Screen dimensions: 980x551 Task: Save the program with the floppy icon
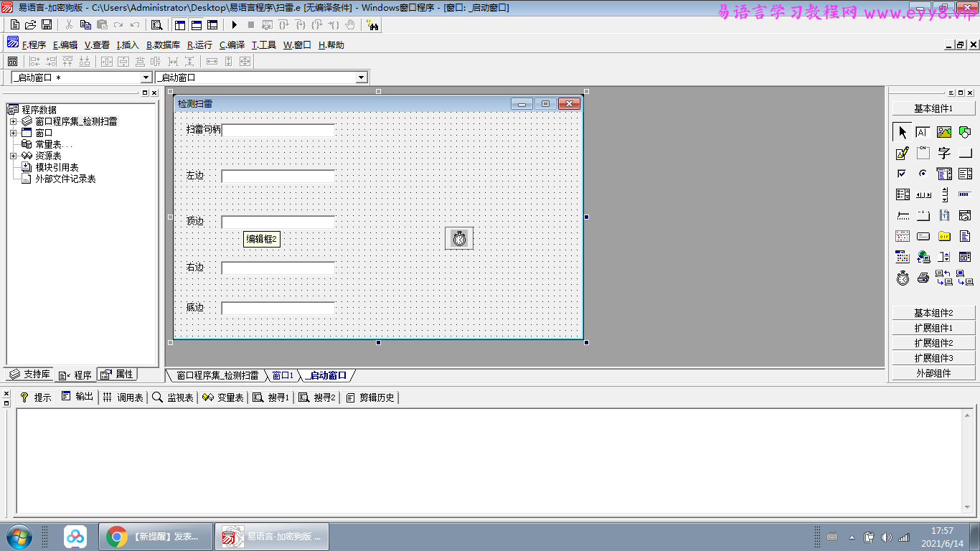tap(47, 25)
